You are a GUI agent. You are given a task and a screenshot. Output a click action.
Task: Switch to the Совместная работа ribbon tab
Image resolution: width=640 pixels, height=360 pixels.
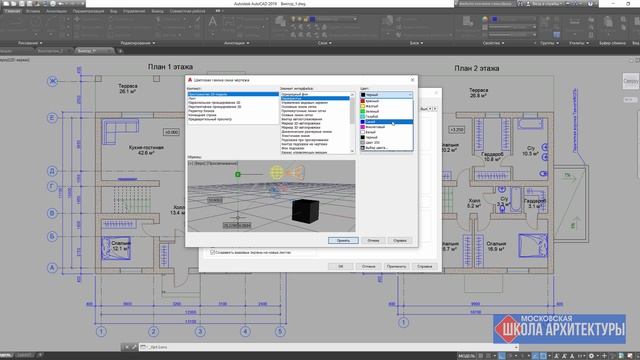187,11
